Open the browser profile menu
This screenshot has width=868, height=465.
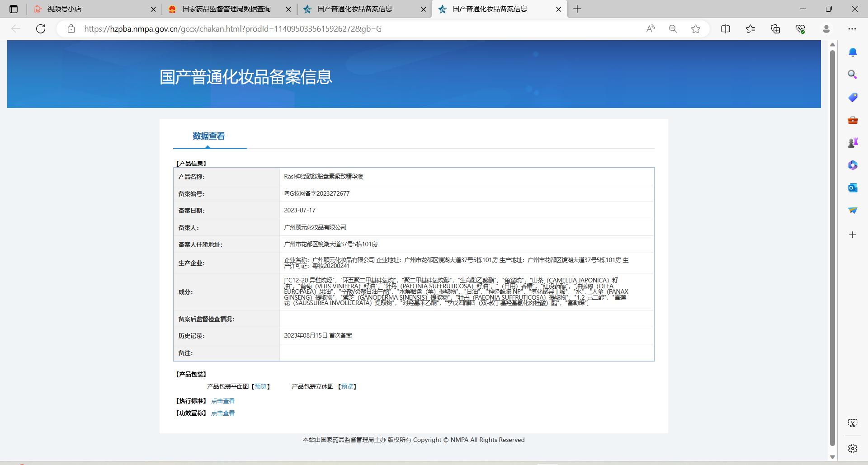coord(826,29)
